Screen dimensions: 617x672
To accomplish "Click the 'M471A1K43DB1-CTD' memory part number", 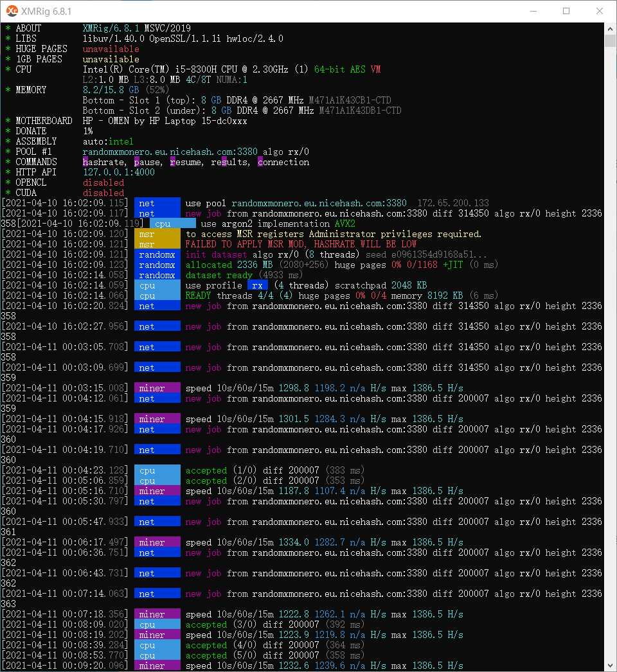I will click(x=360, y=111).
